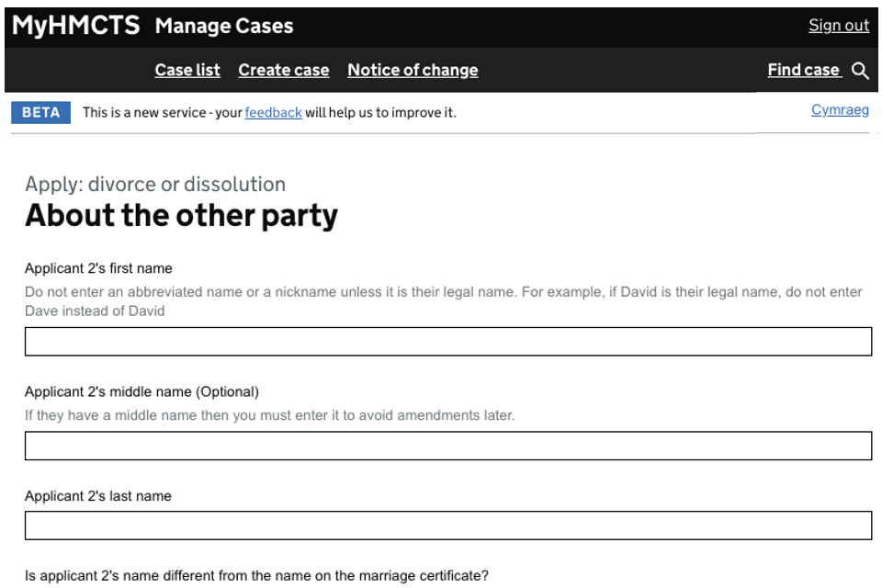Switch language to Cymraeg

click(x=840, y=110)
